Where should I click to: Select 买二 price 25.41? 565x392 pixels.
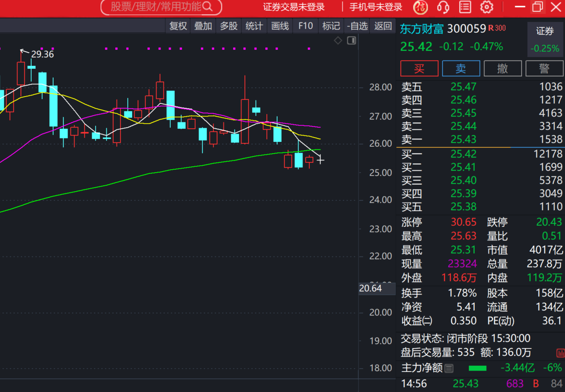464,167
